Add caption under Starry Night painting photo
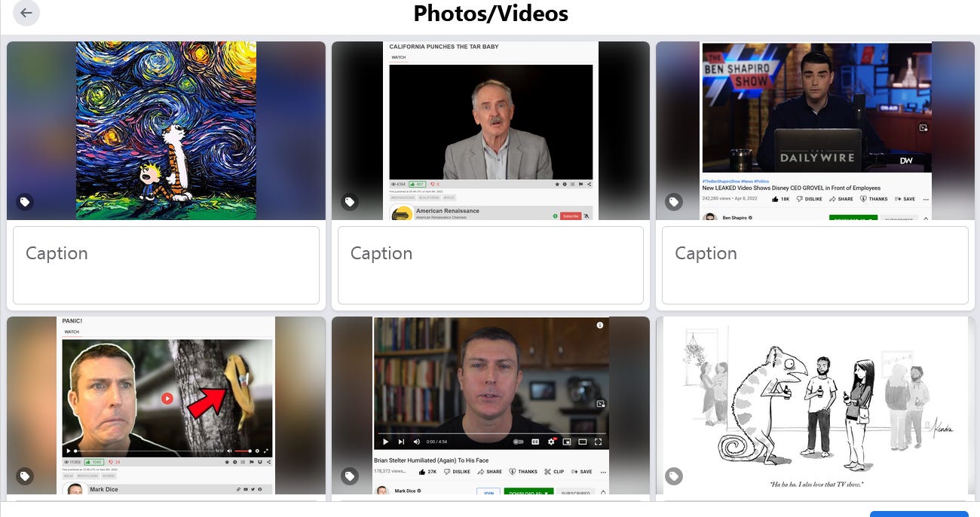Viewport: 980px width, 517px height. (166, 265)
